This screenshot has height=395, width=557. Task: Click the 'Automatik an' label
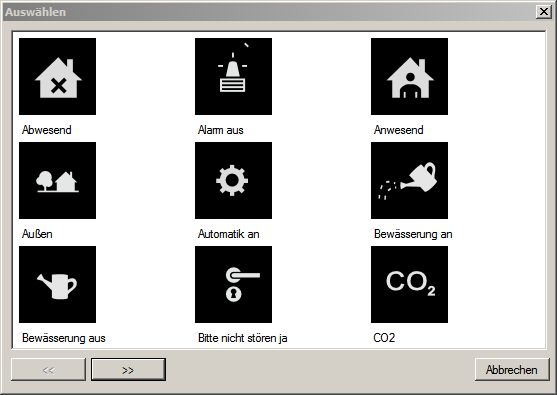pos(229,234)
